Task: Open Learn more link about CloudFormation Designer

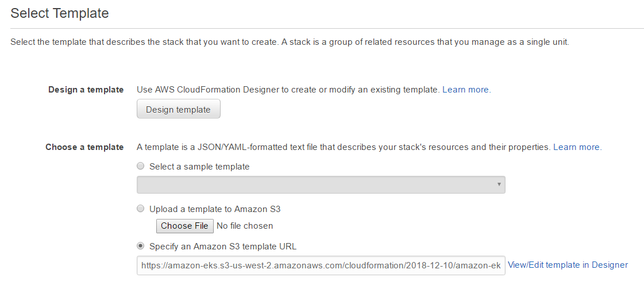Action: [x=466, y=90]
